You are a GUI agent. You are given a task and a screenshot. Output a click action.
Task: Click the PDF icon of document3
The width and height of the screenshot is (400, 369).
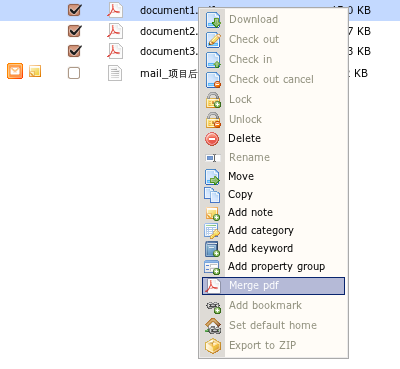(x=115, y=51)
